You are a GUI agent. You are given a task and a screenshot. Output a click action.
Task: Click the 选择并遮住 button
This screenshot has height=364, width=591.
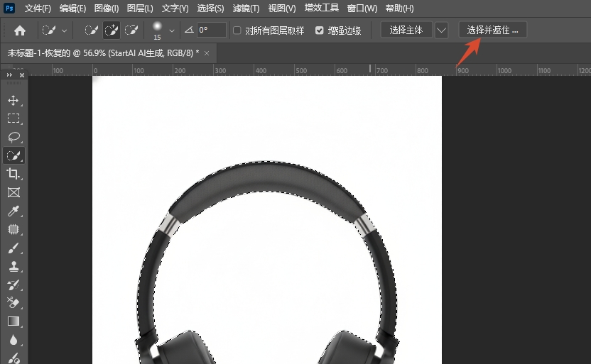point(492,31)
